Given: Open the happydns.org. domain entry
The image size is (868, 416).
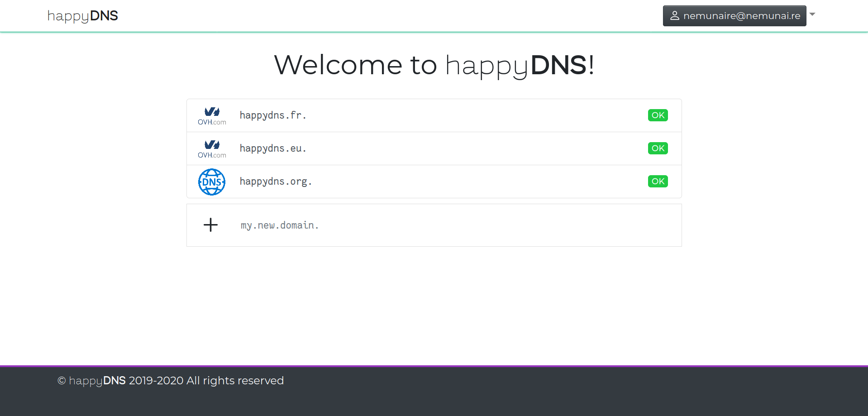Looking at the screenshot, I should coord(276,182).
